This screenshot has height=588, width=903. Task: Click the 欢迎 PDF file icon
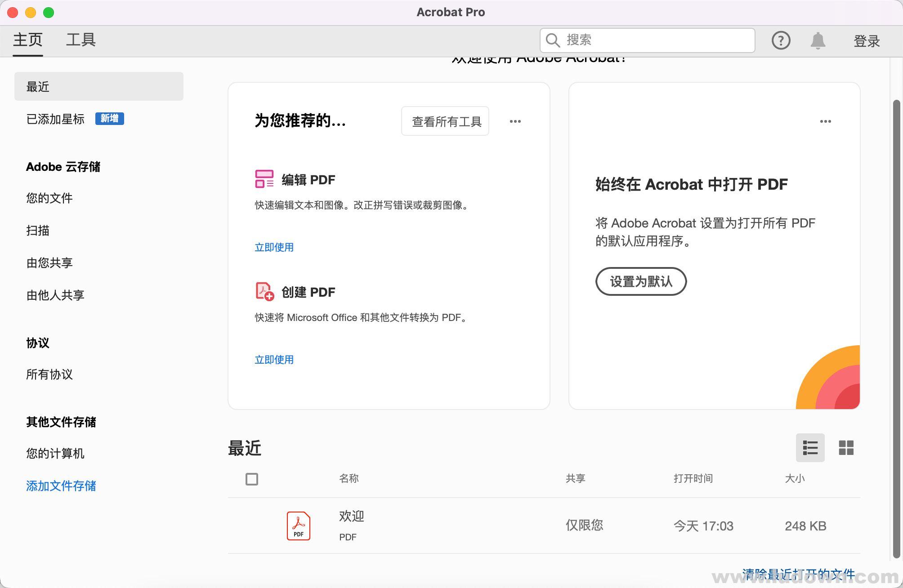(x=299, y=526)
